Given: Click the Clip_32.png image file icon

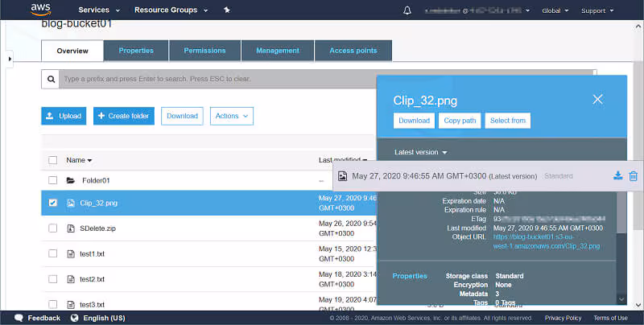Looking at the screenshot, I should click(71, 203).
